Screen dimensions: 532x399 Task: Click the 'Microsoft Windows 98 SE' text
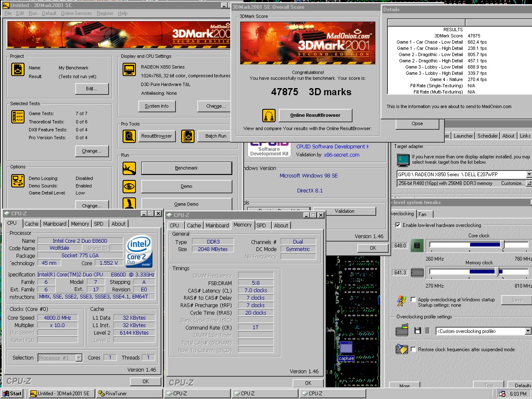(x=308, y=175)
